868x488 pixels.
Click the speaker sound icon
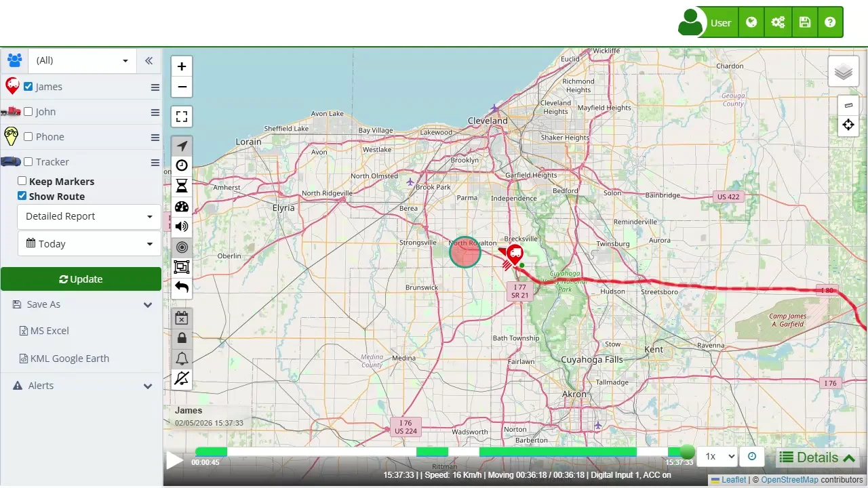(x=182, y=226)
